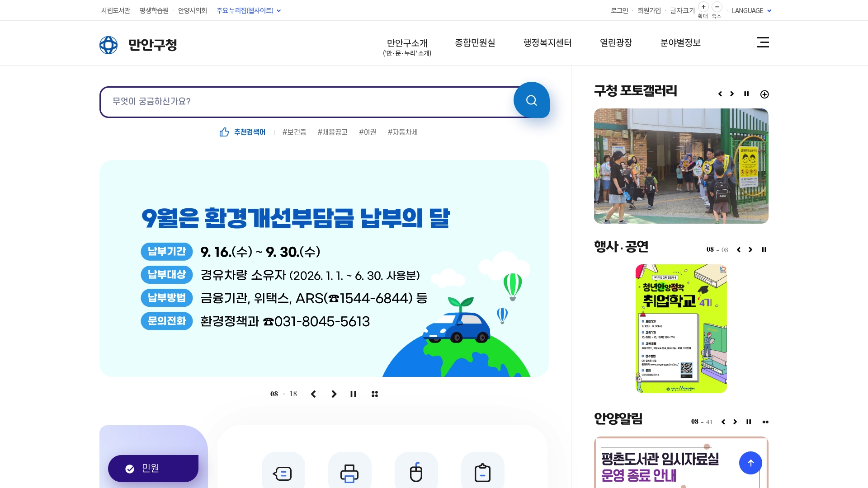Select the #여권 search keyword
Image resolution: width=868 pixels, height=488 pixels.
tap(368, 132)
